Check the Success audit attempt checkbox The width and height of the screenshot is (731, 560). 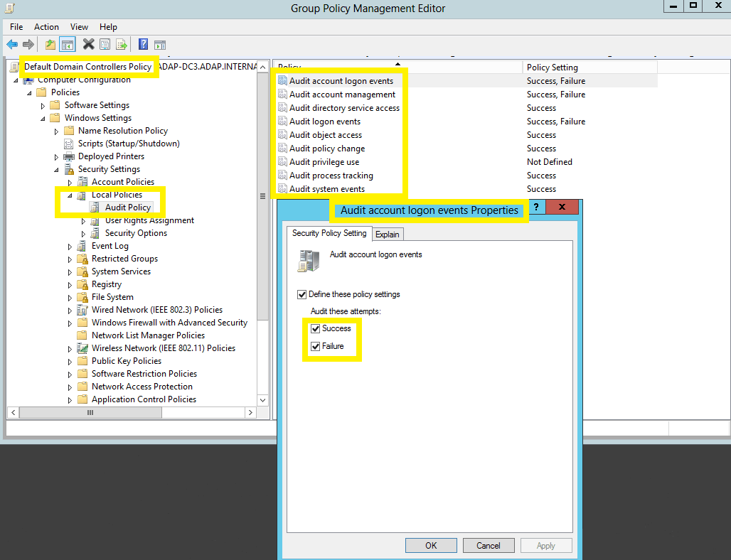(314, 328)
